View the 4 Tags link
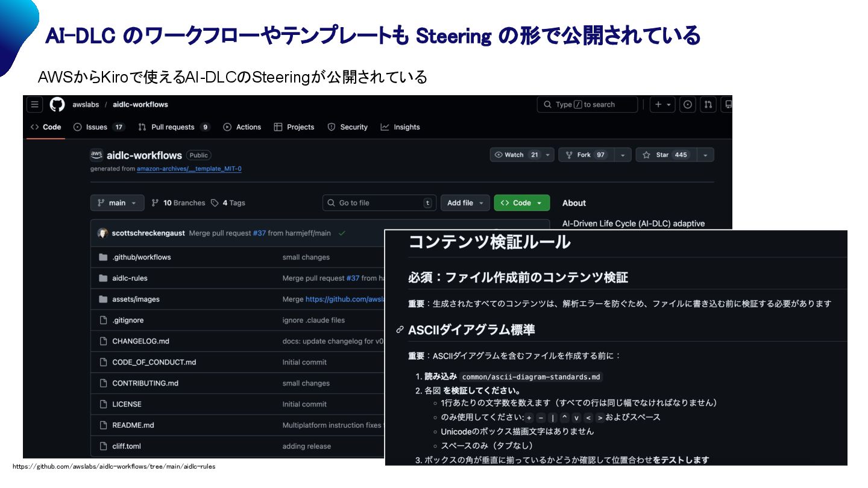This screenshot has height=488, width=868. click(x=228, y=203)
